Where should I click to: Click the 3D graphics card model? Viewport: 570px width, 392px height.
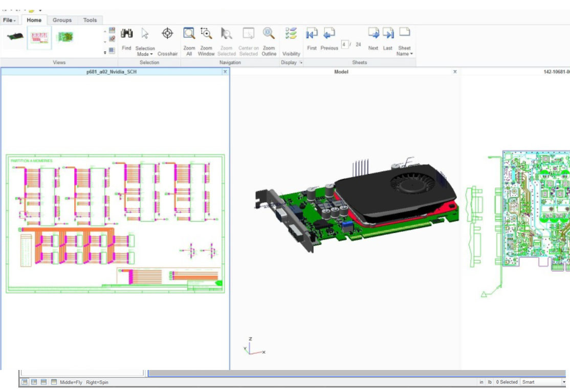pos(356,205)
